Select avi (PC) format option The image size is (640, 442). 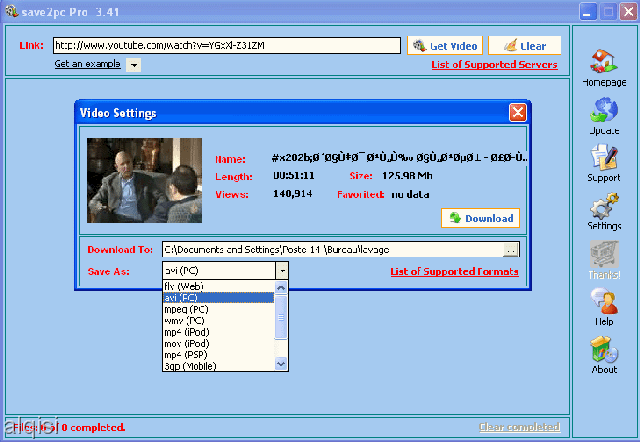(218, 298)
